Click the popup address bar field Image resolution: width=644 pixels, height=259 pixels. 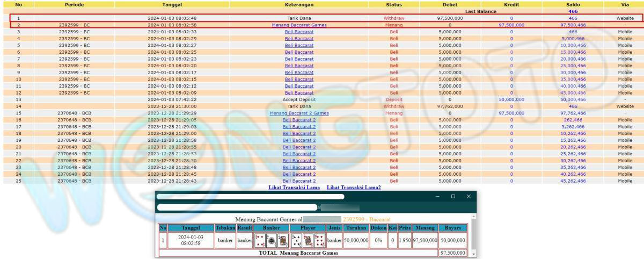tap(236, 207)
